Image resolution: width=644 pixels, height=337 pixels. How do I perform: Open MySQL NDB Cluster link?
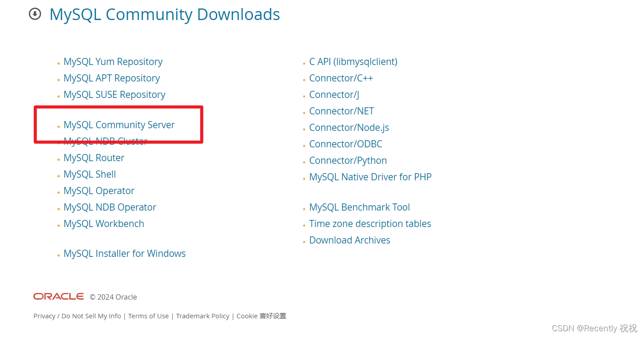(x=105, y=142)
